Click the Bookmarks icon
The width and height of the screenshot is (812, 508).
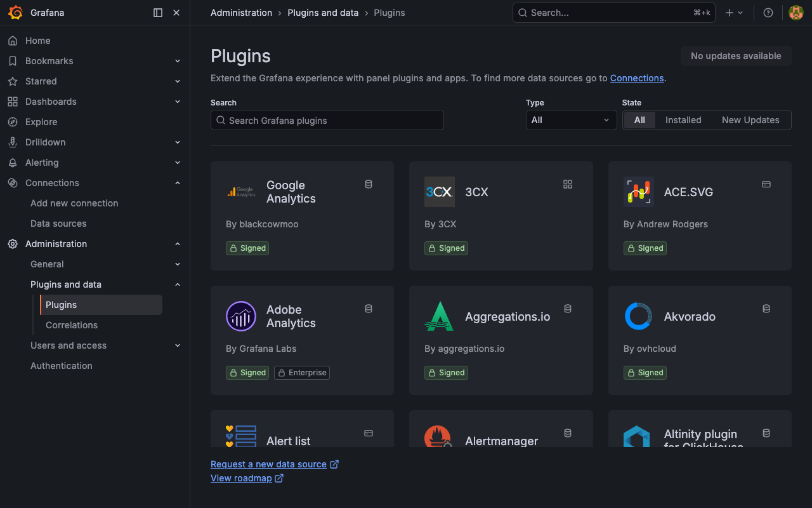click(x=13, y=61)
